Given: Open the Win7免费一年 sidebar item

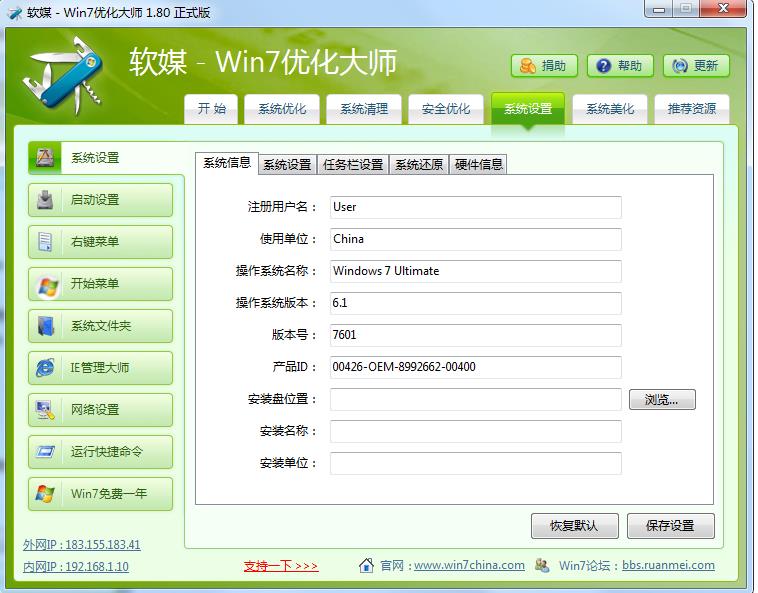Looking at the screenshot, I should pyautogui.click(x=101, y=494).
